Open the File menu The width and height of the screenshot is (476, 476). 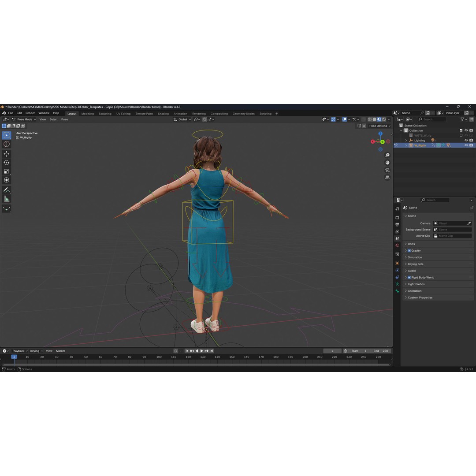point(11,113)
